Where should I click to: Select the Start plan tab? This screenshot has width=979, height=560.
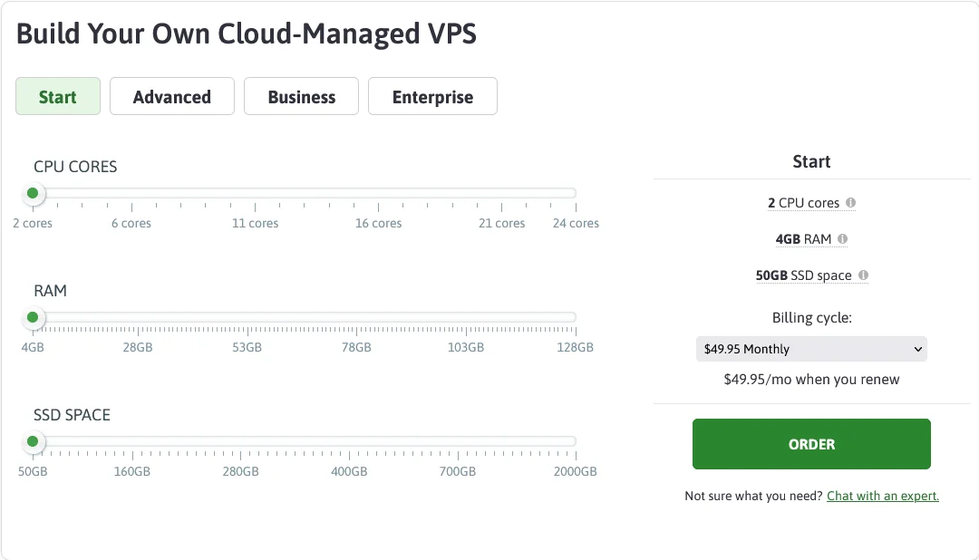click(x=57, y=96)
